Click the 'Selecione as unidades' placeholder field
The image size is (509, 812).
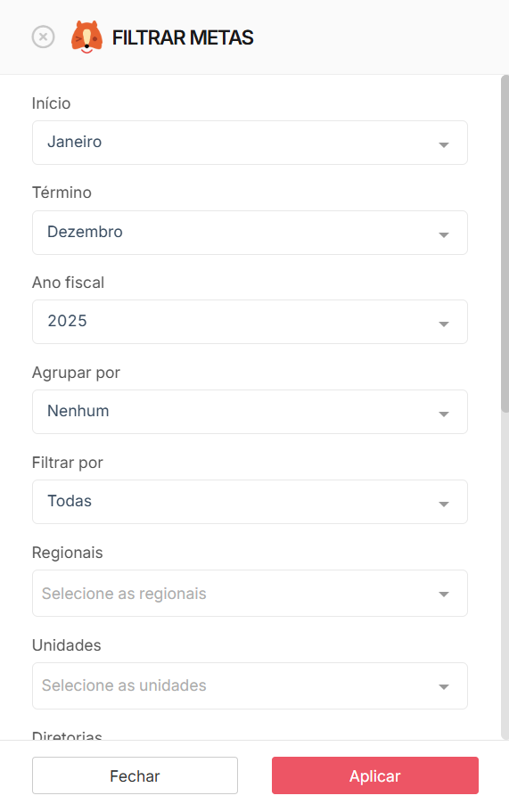tap(250, 685)
